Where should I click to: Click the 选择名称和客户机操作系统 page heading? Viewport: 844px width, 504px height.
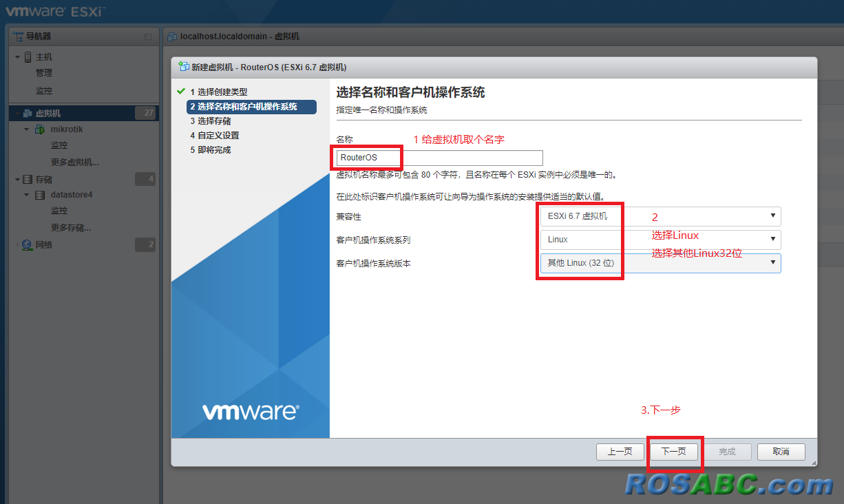410,92
